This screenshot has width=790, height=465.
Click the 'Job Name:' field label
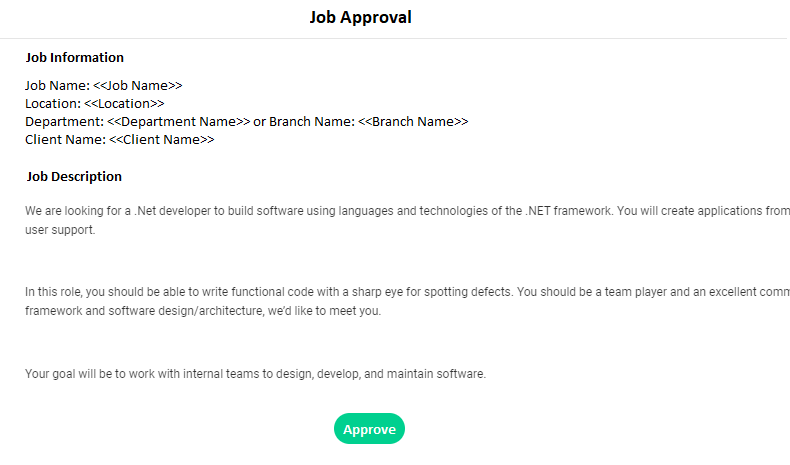point(57,86)
